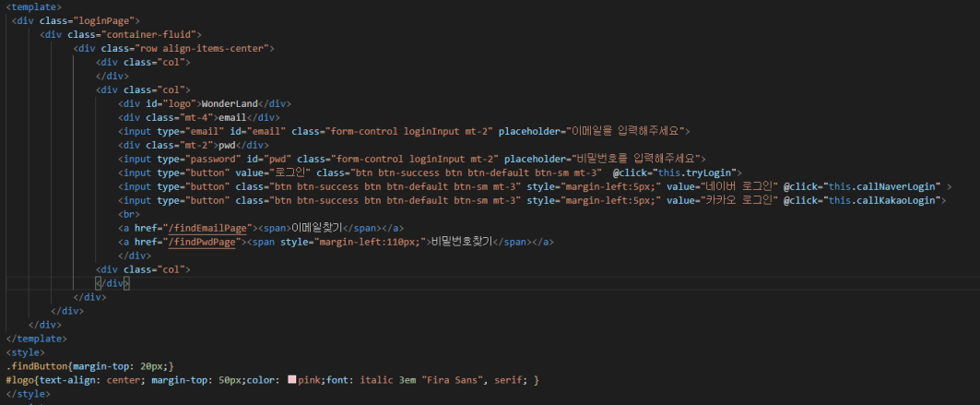The image size is (980, 405).
Task: Click the 비밀번호찾기 span text
Action: click(x=461, y=242)
